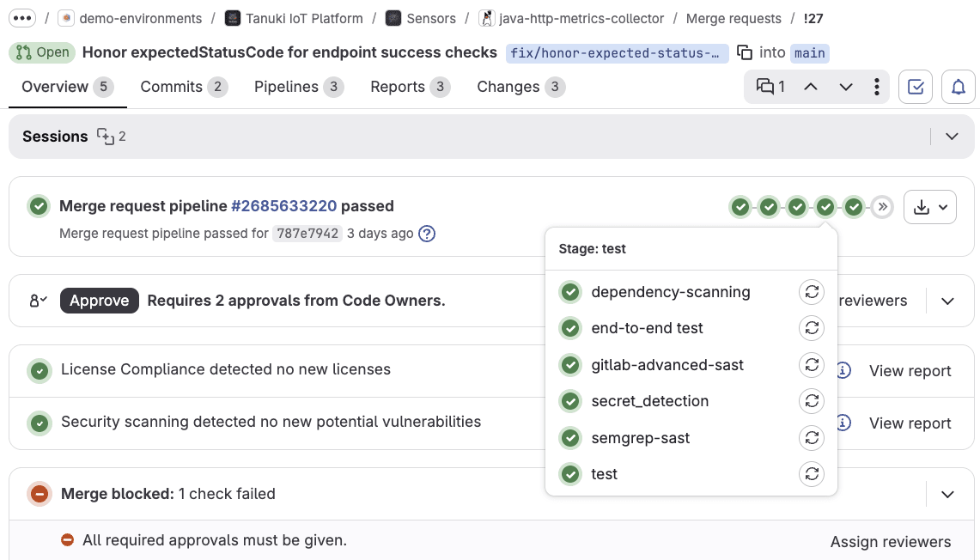The height and width of the screenshot is (560, 980).
Task: Open end-to-end test job
Action: [647, 328]
